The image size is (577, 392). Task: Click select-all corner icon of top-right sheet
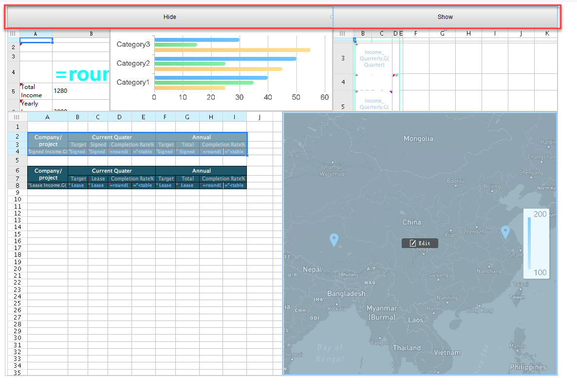click(x=342, y=34)
